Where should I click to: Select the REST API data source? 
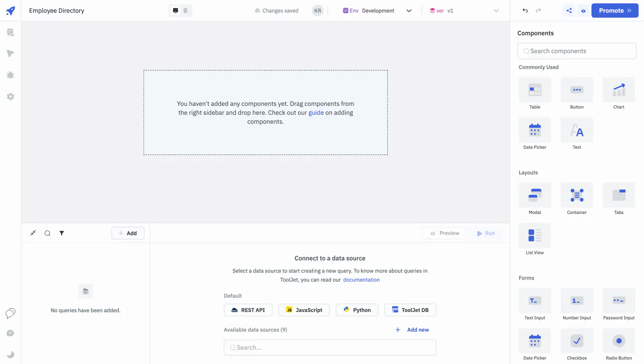tap(248, 310)
